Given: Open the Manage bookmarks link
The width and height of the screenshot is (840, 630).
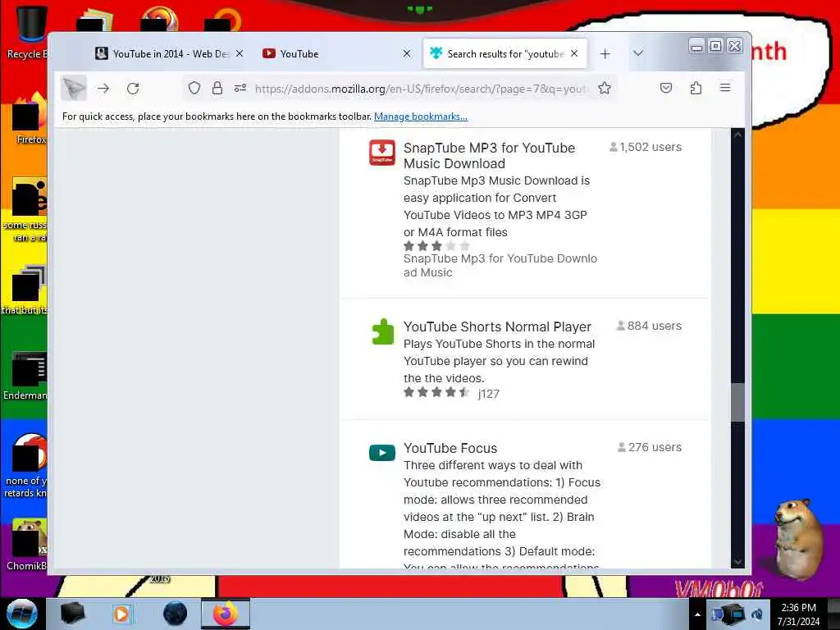Looking at the screenshot, I should (421, 116).
